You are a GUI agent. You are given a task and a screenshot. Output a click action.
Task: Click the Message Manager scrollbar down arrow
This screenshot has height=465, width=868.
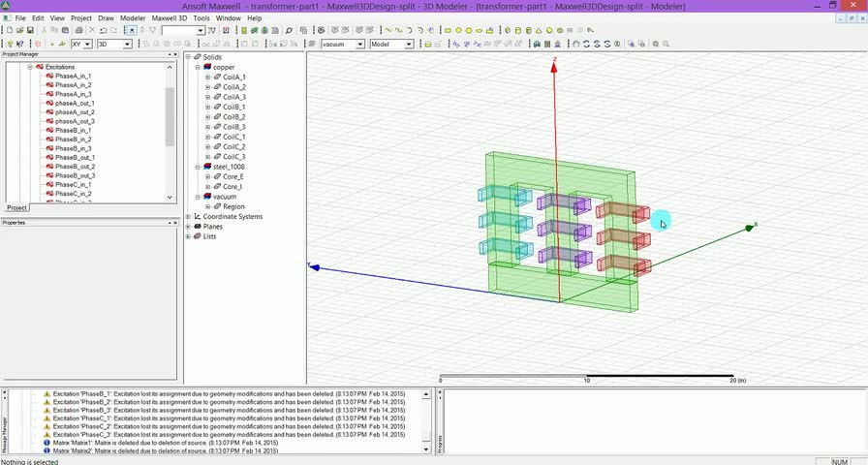coord(426,450)
